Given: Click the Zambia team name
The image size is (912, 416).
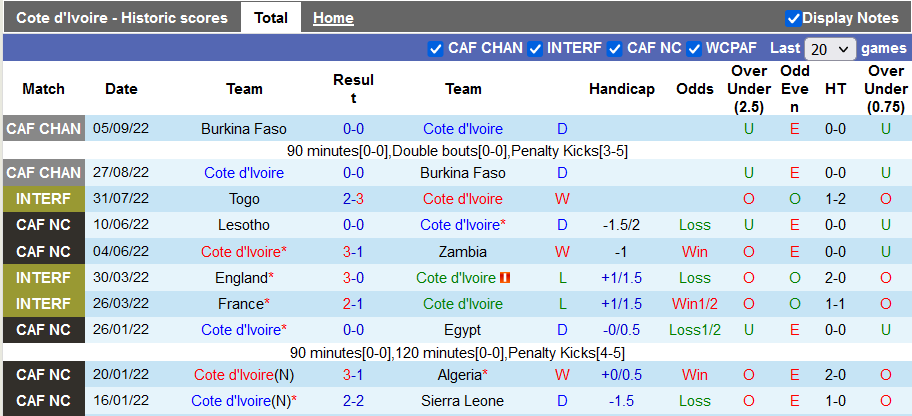Looking at the screenshot, I should 463,252.
